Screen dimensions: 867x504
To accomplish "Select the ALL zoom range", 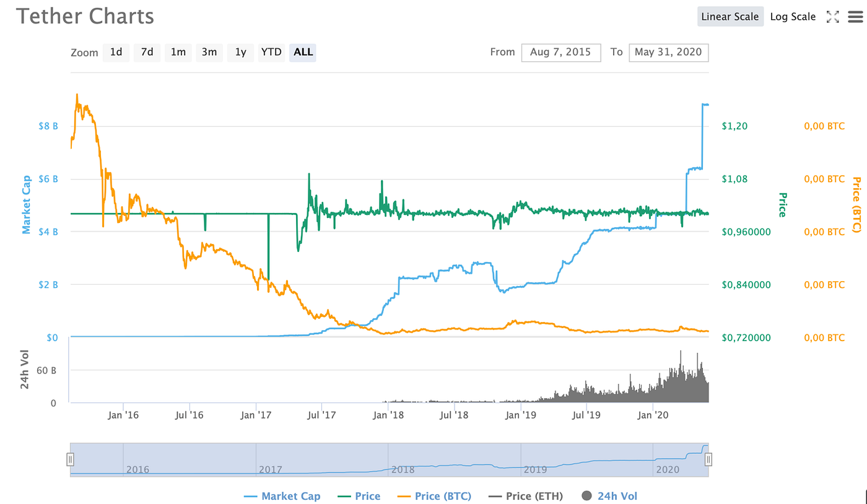I will click(303, 52).
